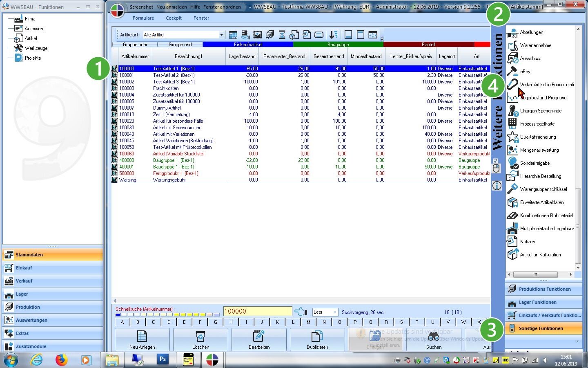
Task: Open the Hilfe menu
Action: click(195, 7)
